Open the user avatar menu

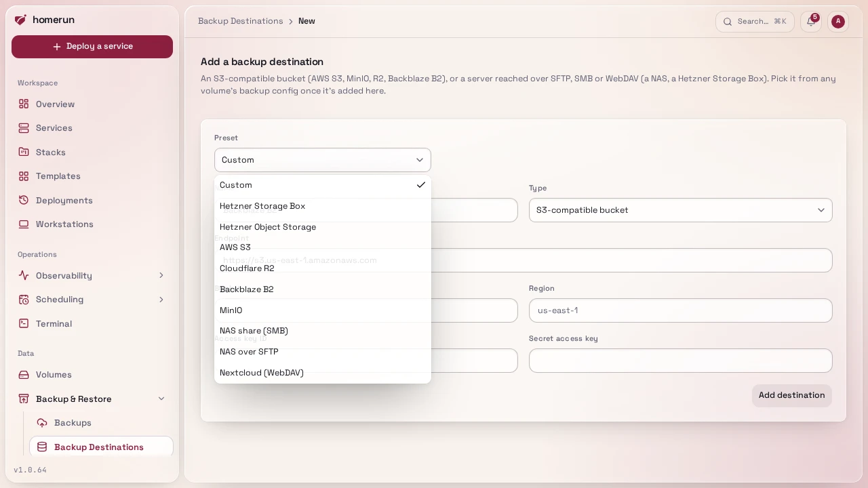coord(838,21)
